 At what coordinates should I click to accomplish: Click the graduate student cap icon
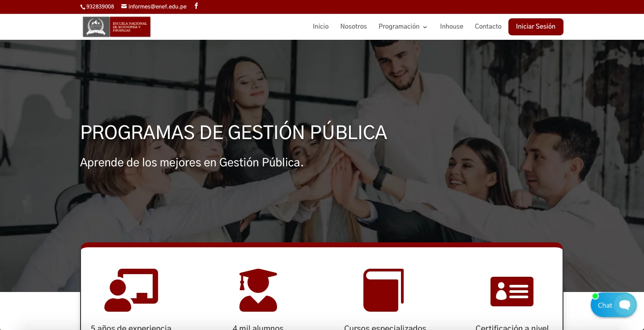pyautogui.click(x=258, y=290)
